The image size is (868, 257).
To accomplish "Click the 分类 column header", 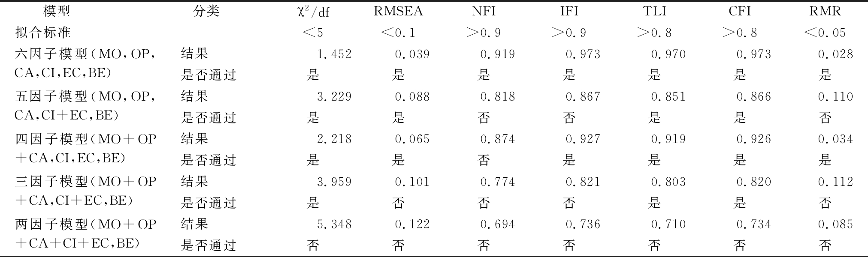I will pos(206,12).
